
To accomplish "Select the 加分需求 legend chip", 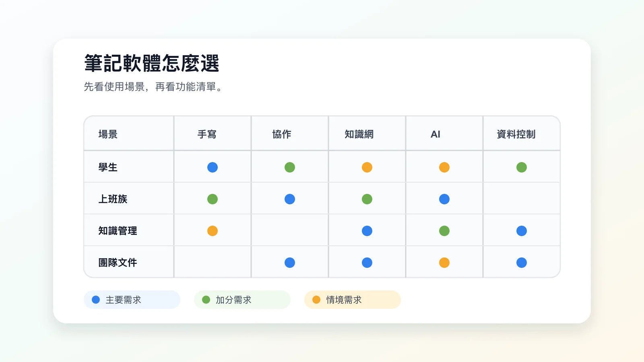I will point(242,300).
